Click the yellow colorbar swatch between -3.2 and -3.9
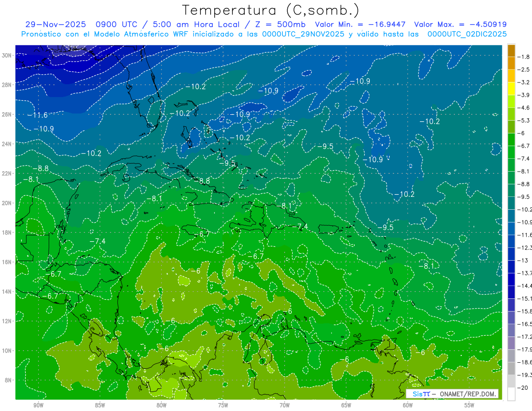The image size is (532, 411). click(x=511, y=89)
